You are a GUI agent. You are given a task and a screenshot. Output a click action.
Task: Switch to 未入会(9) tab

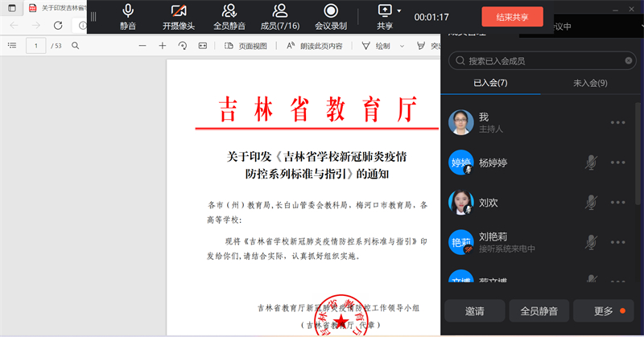pos(589,83)
